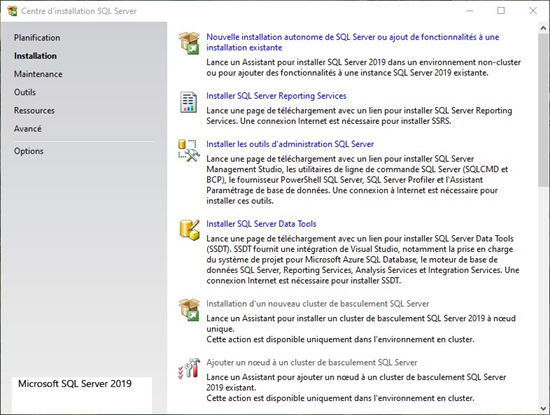550x415 pixels.
Task: Click the new standalone installation box icon
Action: 189,43
